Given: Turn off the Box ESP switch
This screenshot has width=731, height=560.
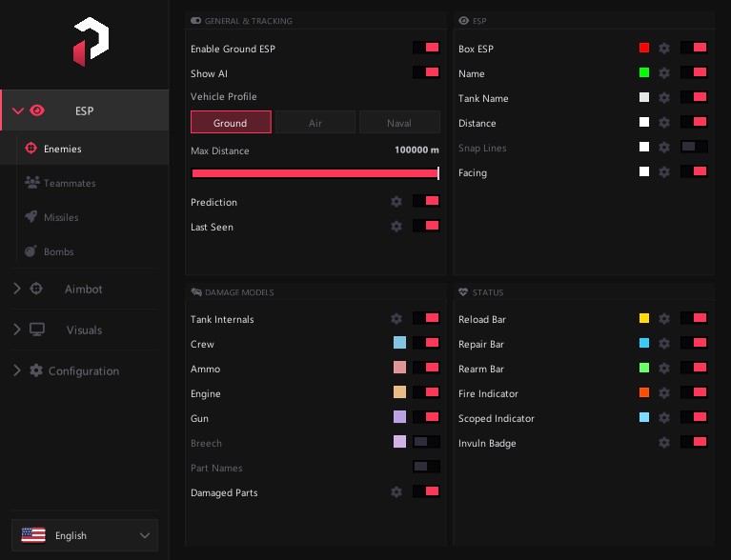Looking at the screenshot, I should (694, 48).
